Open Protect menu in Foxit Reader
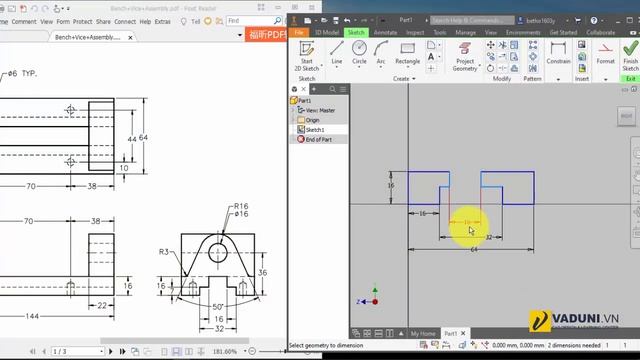This screenshot has width=640, height=360. coord(82,22)
